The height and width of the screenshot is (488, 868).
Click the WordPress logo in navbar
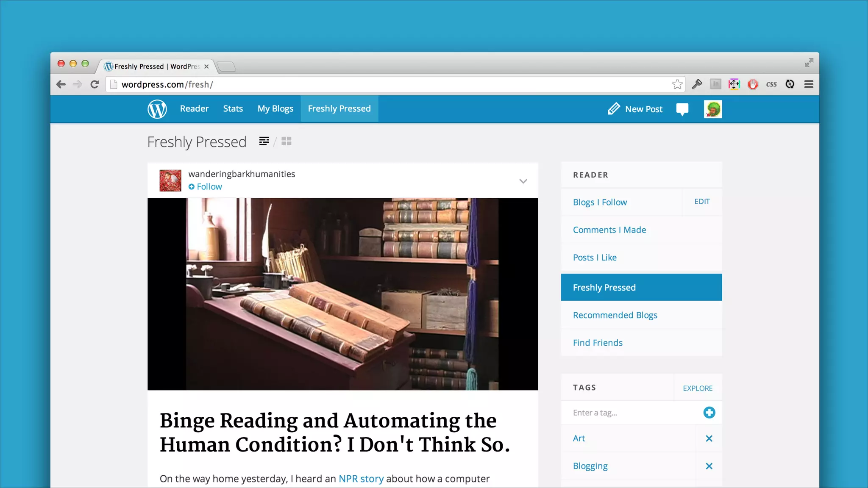tap(157, 109)
